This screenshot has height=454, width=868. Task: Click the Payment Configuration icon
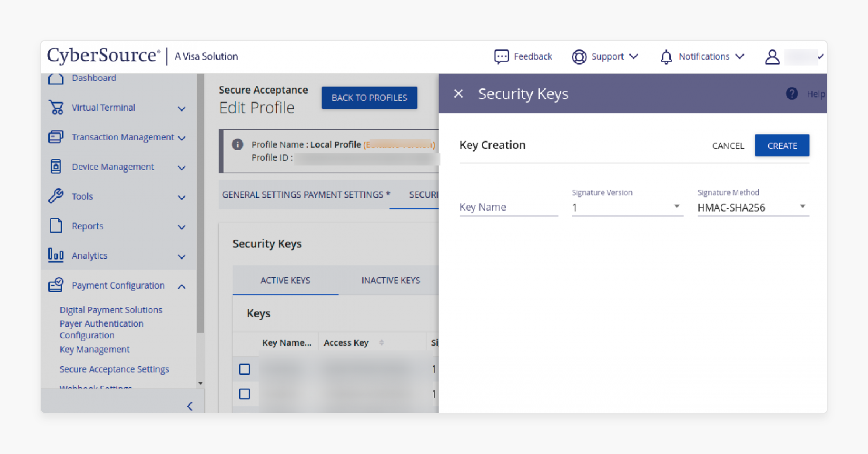tap(56, 285)
